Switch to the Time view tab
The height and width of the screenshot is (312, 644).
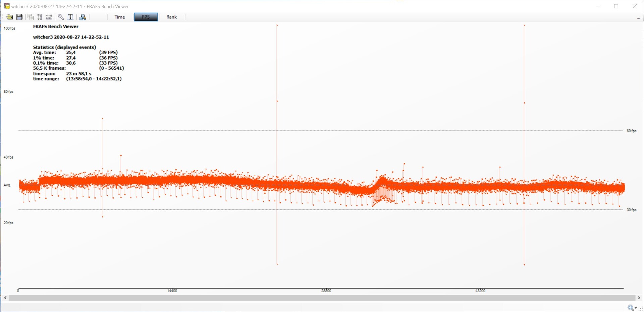tap(120, 17)
